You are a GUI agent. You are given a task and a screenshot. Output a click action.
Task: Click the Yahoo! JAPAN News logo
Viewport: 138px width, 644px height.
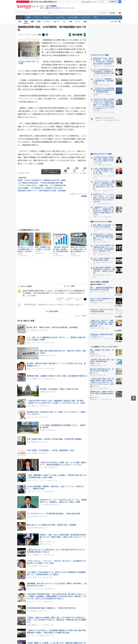[x=27, y=7]
